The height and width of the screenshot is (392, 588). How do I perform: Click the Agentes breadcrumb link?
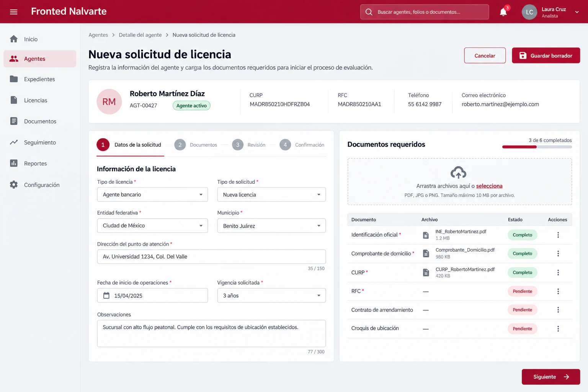pyautogui.click(x=98, y=35)
